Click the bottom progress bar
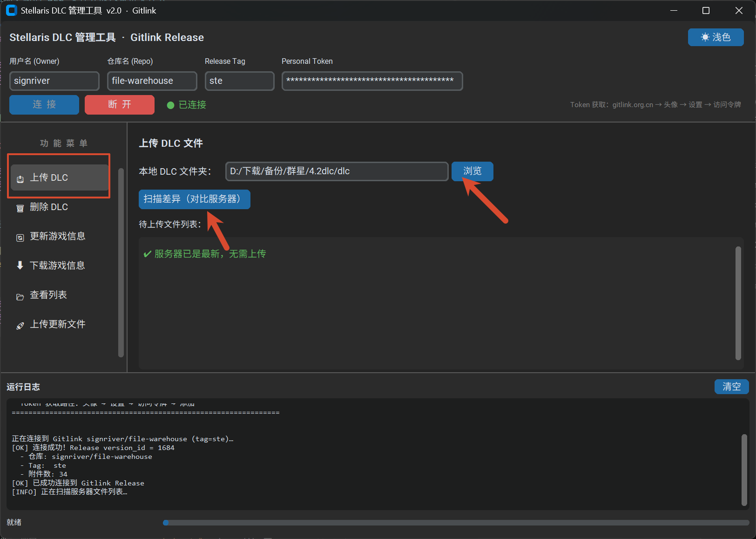Screen dimensions: 756x539 pyautogui.click(x=456, y=523)
